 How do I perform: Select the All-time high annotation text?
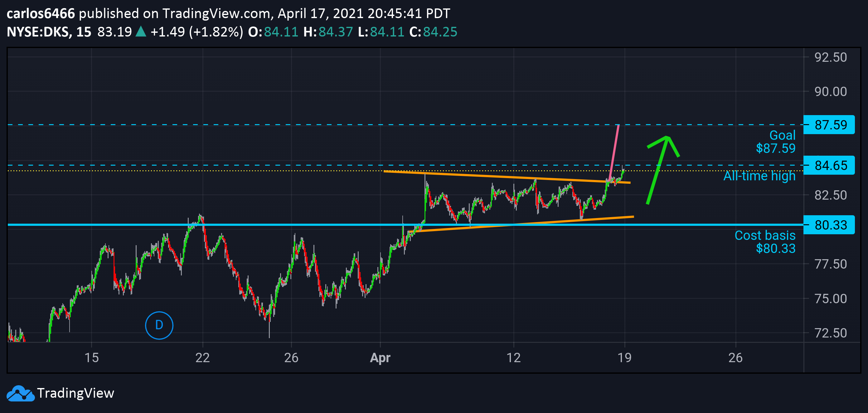click(759, 176)
